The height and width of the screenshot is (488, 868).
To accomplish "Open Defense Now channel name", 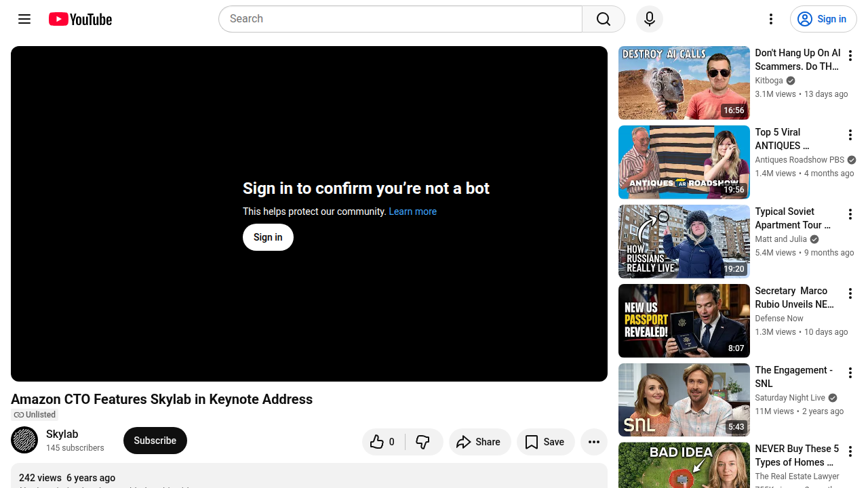I will 779,319.
